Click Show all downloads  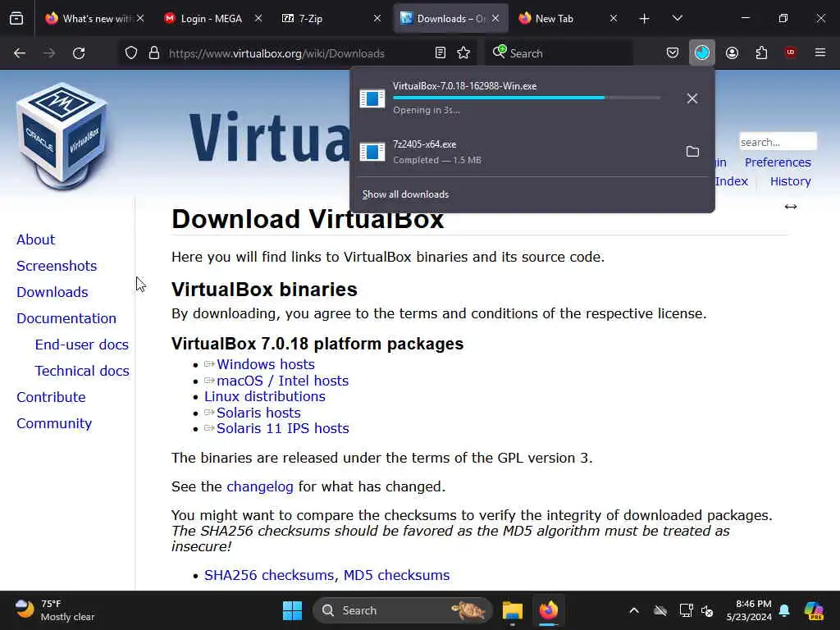coord(405,194)
